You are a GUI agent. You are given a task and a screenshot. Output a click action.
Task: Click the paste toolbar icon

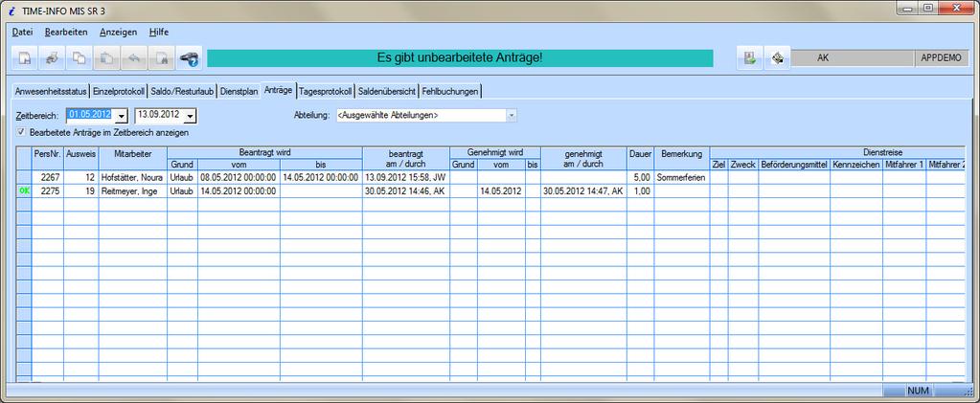(106, 58)
